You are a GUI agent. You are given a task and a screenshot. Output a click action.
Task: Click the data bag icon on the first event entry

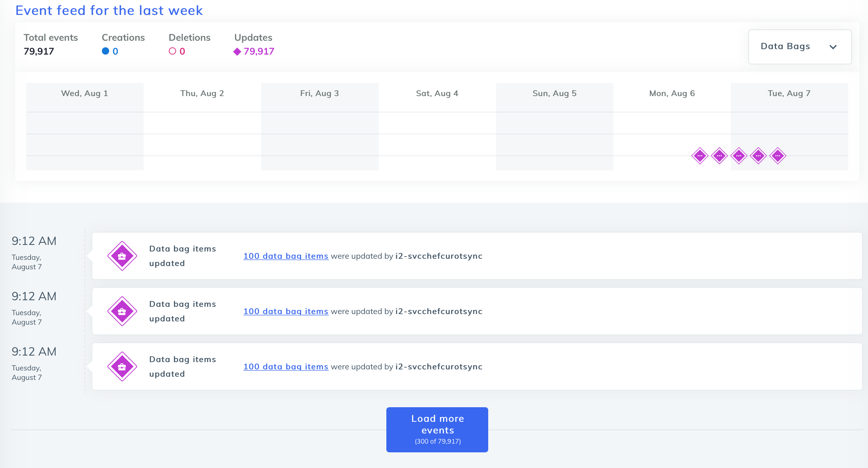click(x=122, y=255)
